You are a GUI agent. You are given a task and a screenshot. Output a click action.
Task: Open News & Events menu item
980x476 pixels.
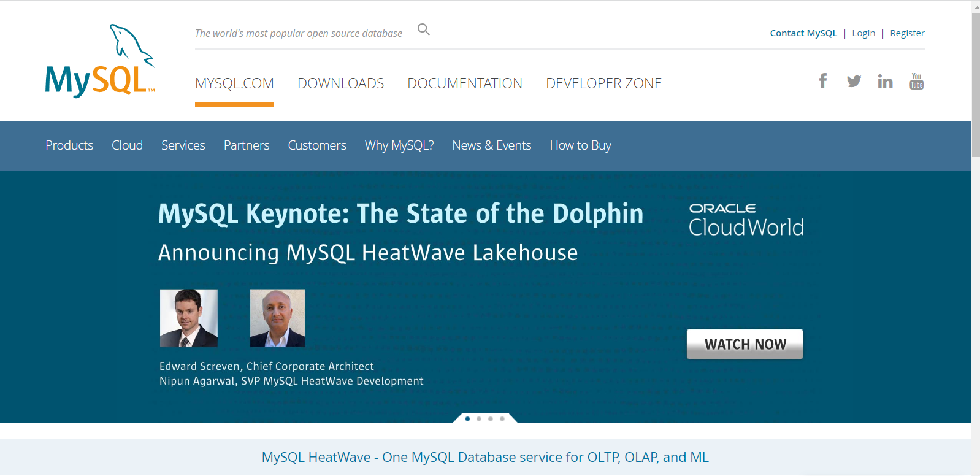(x=492, y=145)
